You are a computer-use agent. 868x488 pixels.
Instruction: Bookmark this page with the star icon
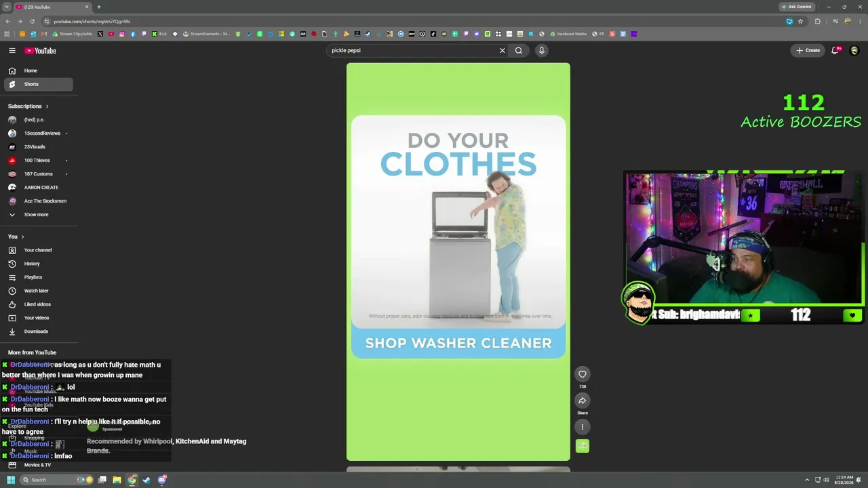pyautogui.click(x=800, y=22)
